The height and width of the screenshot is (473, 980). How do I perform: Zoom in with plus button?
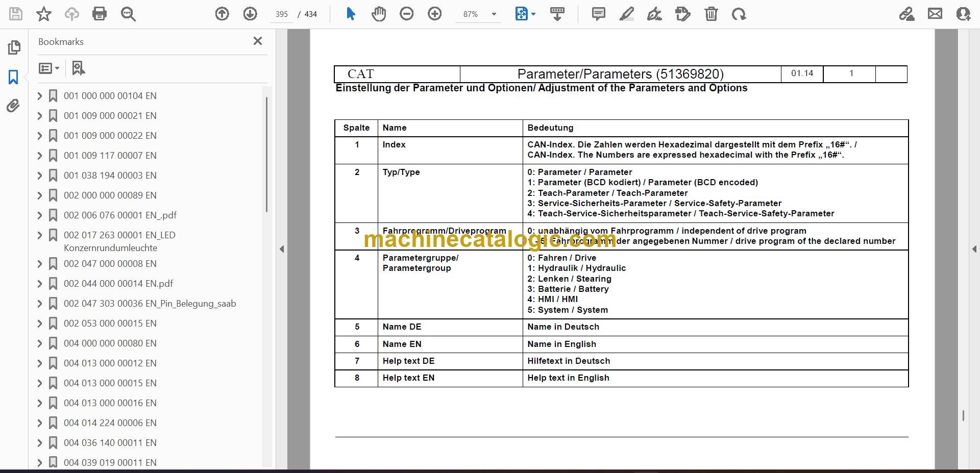pos(435,14)
